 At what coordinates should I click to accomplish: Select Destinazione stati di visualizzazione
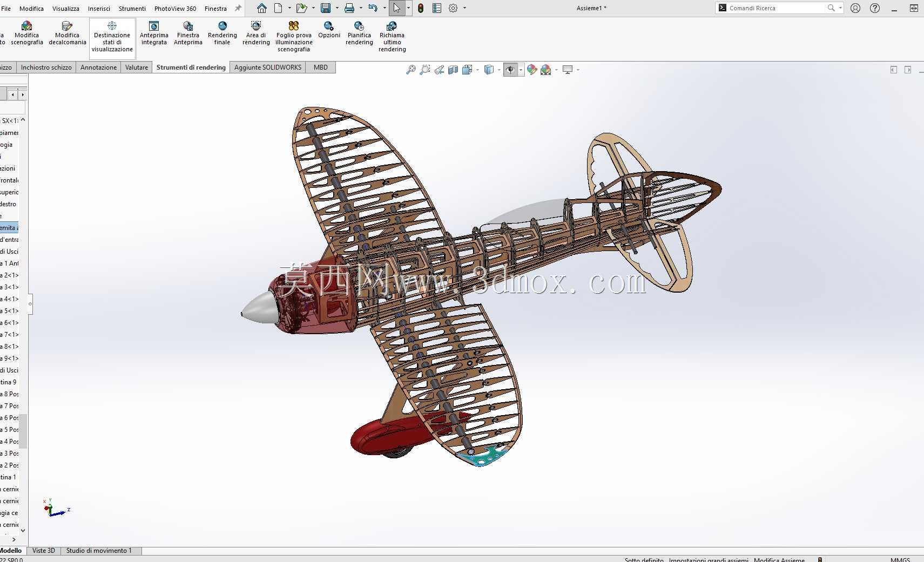(x=112, y=37)
